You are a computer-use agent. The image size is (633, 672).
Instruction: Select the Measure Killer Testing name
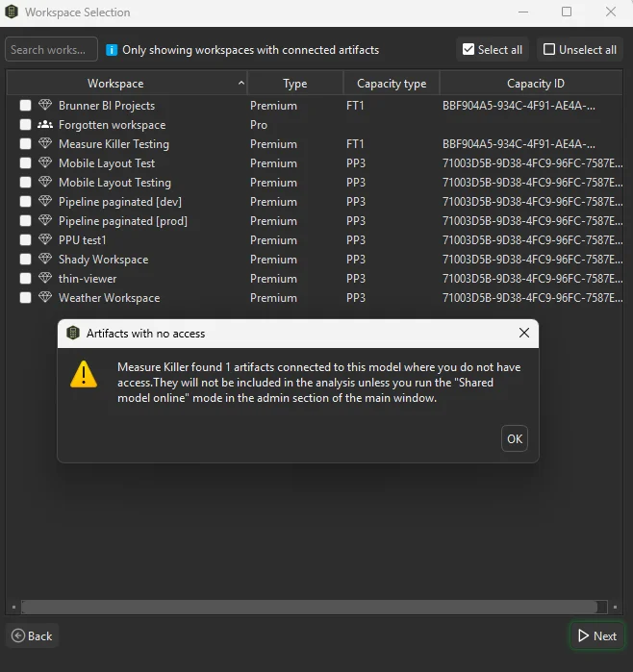point(114,144)
